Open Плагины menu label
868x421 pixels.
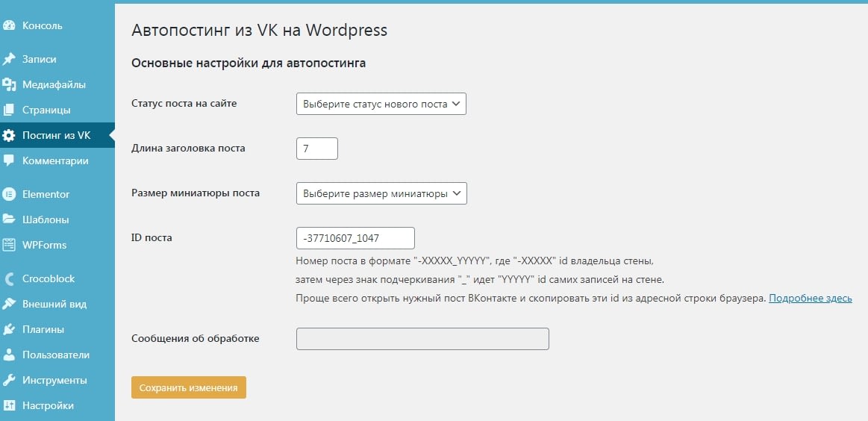[x=43, y=330]
